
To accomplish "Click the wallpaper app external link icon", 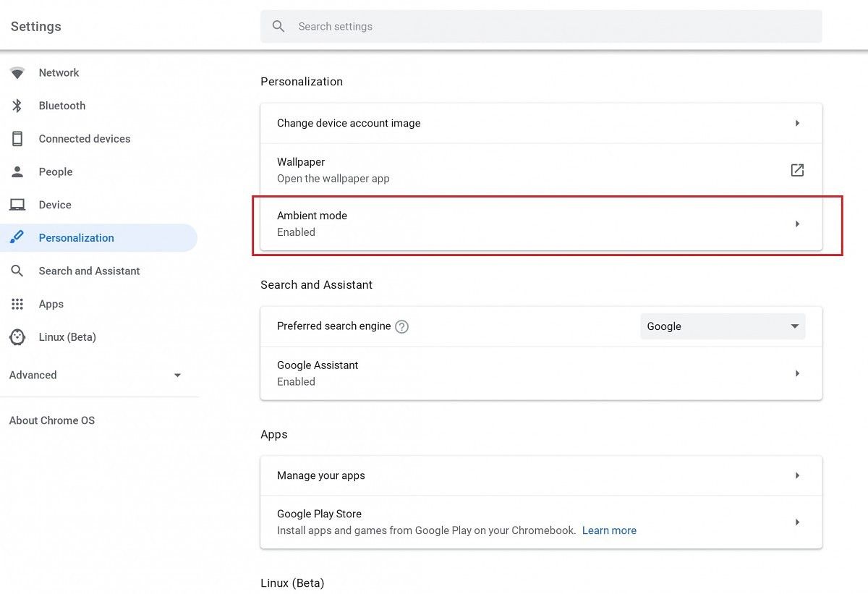I will click(x=796, y=170).
